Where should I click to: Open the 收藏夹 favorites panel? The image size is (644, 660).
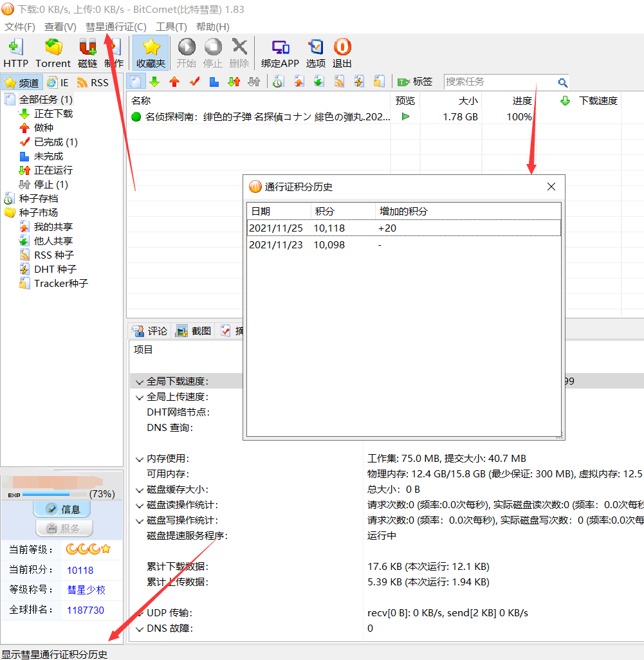tap(151, 53)
